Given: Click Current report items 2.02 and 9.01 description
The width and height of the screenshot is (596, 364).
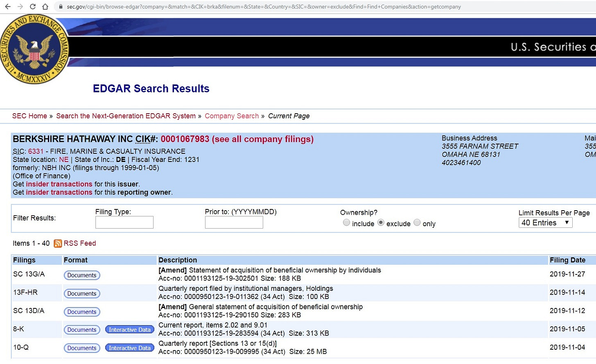Looking at the screenshot, I should click(x=213, y=325).
